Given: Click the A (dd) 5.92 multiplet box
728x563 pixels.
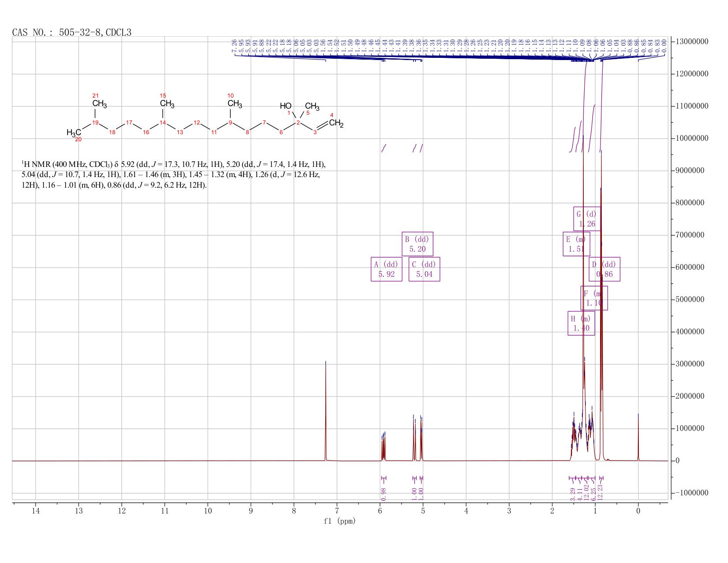Looking at the screenshot, I should point(387,269).
